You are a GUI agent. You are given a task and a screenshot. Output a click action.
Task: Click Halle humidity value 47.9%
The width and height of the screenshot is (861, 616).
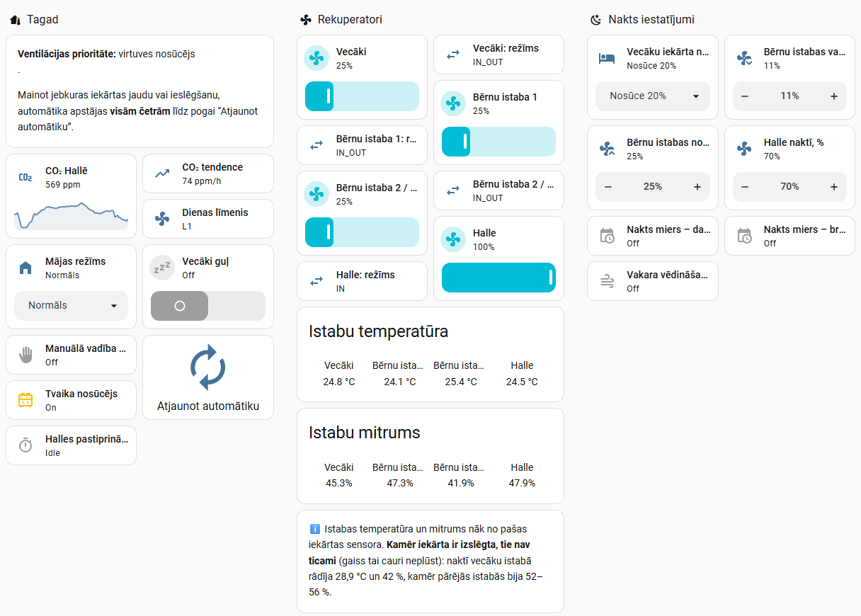(x=522, y=483)
